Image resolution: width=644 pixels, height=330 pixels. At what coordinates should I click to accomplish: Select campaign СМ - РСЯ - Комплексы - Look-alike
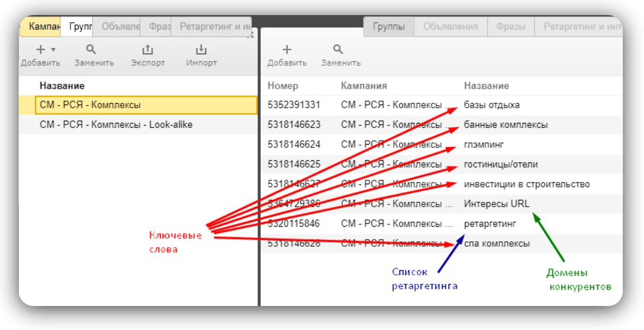click(x=139, y=125)
